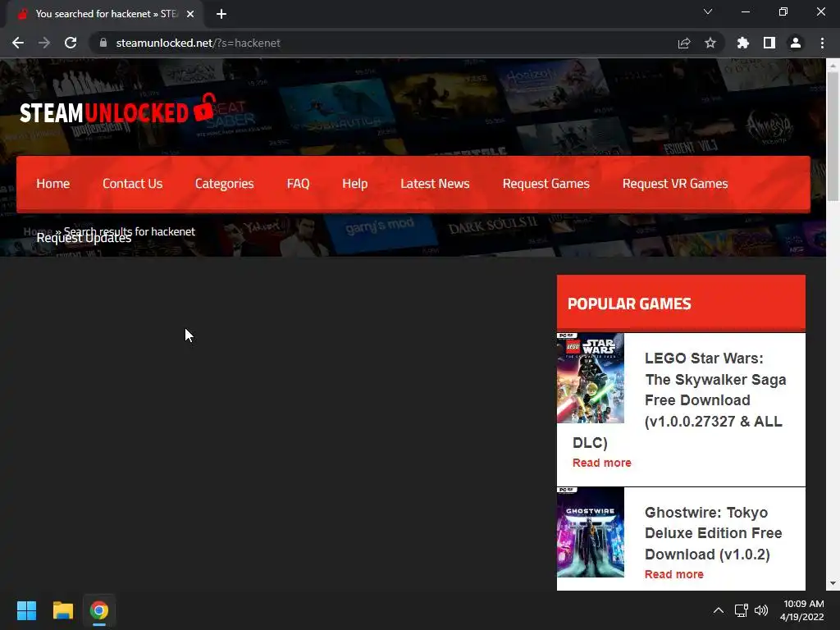Screen dimensions: 840x630
Task: Open the Home menu item
Action: pos(53,184)
